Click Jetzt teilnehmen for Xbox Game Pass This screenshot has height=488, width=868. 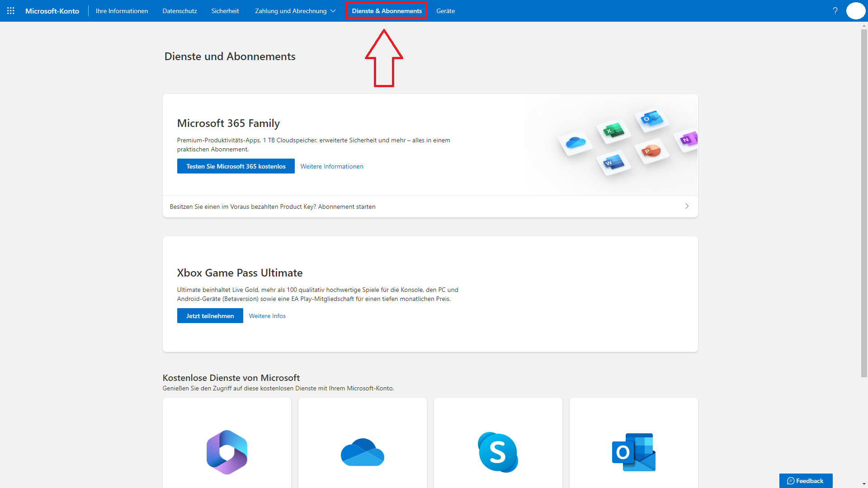coord(210,316)
